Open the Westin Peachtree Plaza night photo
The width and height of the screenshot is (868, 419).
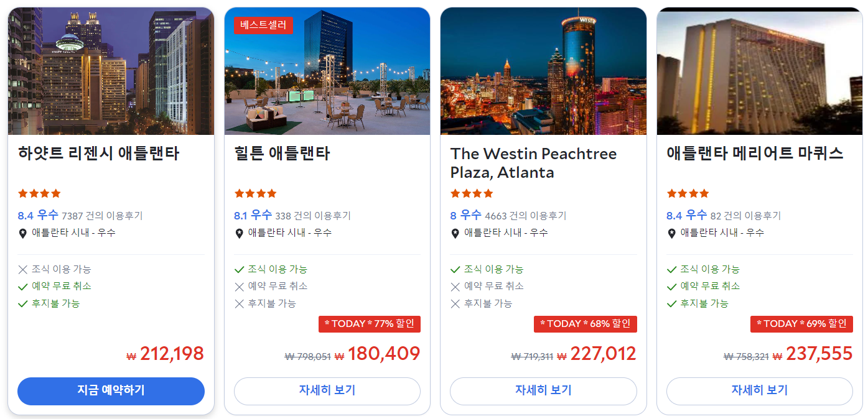pyautogui.click(x=543, y=71)
